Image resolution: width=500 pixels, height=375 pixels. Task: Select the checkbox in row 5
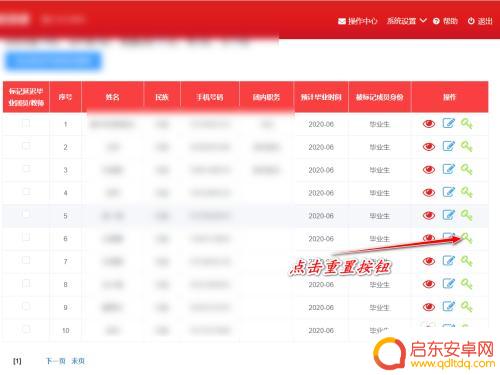26,214
